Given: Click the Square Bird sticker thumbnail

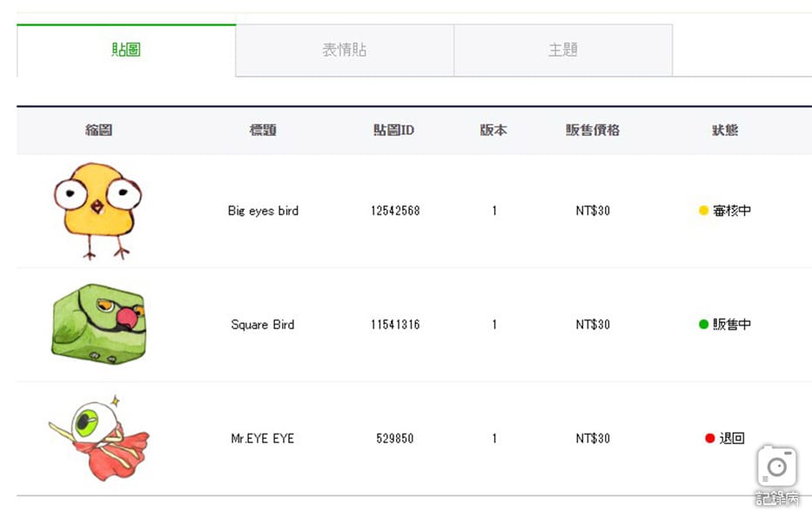Looking at the screenshot, I should pyautogui.click(x=98, y=324).
